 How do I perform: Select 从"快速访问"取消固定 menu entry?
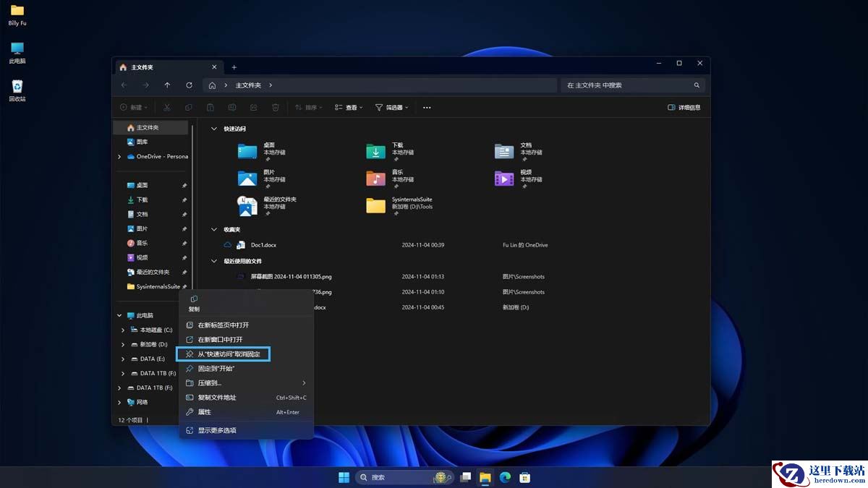pyautogui.click(x=246, y=354)
